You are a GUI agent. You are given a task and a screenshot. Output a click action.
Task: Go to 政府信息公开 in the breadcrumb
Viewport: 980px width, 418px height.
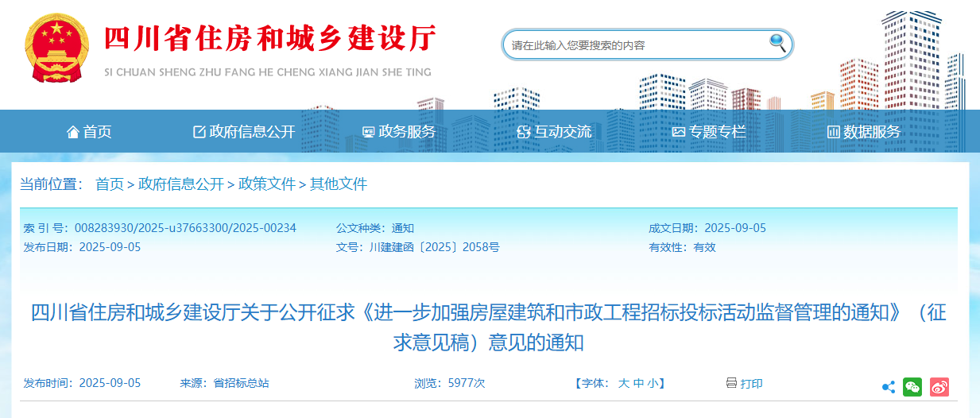181,184
